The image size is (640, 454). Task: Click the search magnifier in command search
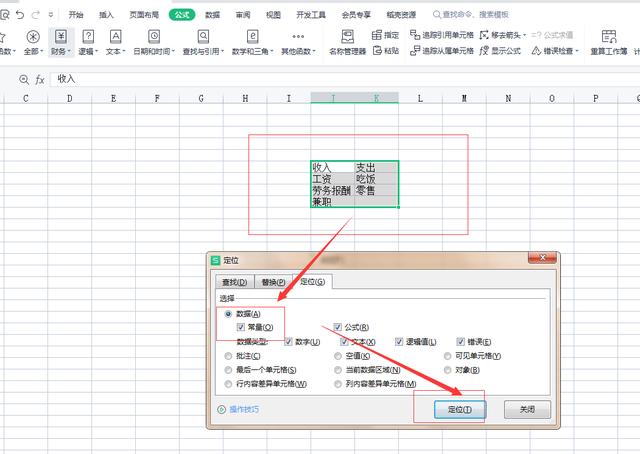tap(436, 15)
